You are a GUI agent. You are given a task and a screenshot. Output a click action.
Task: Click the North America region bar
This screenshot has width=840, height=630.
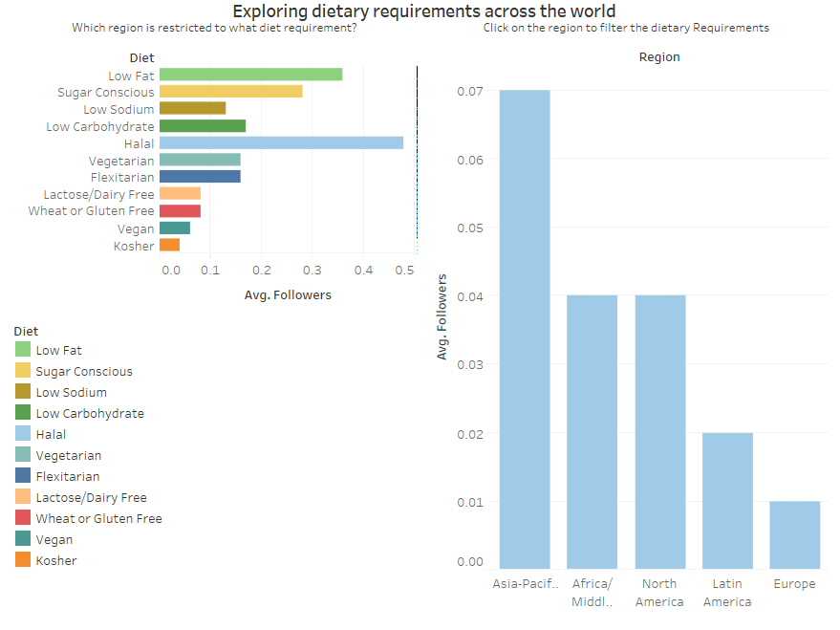[x=660, y=432]
